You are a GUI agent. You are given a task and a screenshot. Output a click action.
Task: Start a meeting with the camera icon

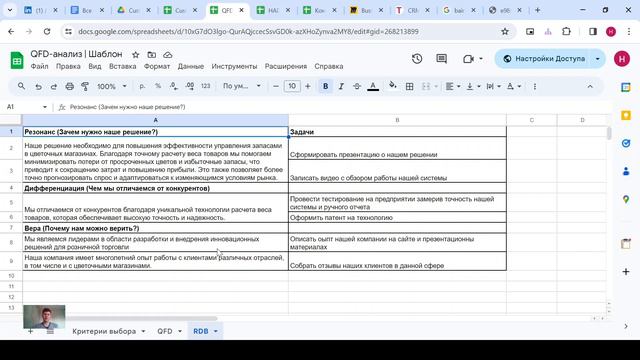pos(468,59)
